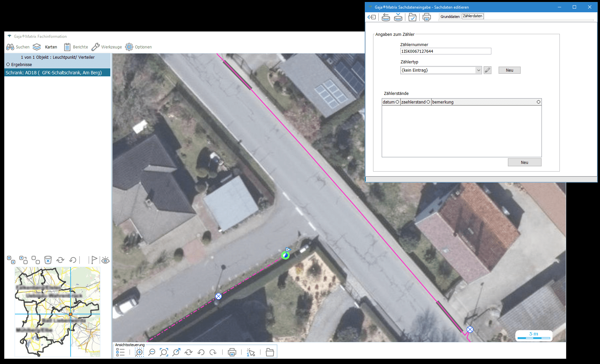Click the print icon in Sachdaten toolbar

coord(427,17)
